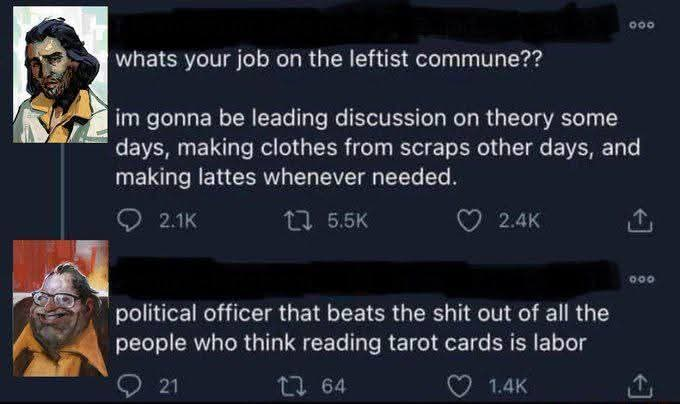Viewport: 680px width, 404px height.
Task: Like the leftist commune tweet
Action: pos(469,221)
